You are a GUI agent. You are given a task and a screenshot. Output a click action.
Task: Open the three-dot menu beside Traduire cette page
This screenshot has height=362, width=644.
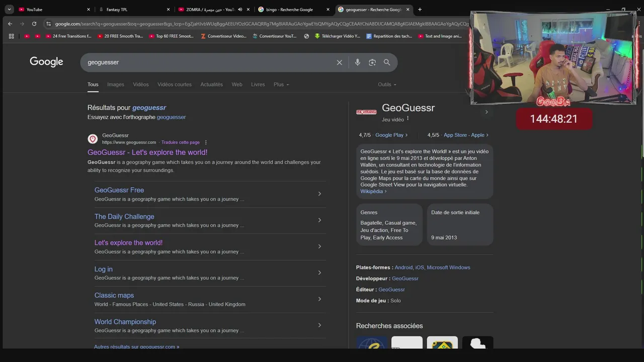pyautogui.click(x=206, y=142)
